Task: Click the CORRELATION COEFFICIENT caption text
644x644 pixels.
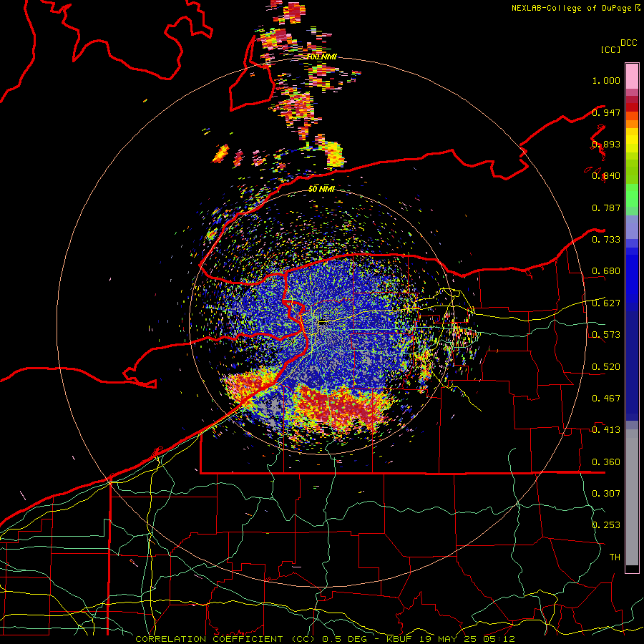Action: pos(209,639)
